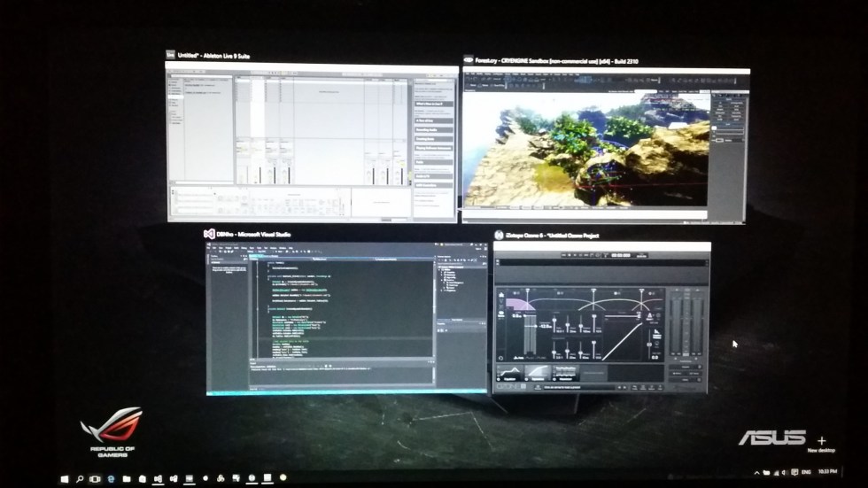Toggle Task View from the taskbar
The width and height of the screenshot is (868, 488).
95,479
